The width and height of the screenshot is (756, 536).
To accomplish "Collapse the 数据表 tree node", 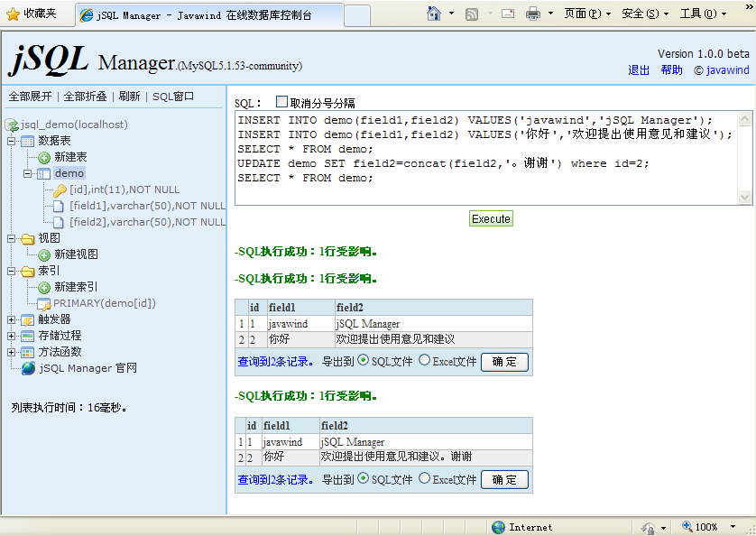I will 12,142.
